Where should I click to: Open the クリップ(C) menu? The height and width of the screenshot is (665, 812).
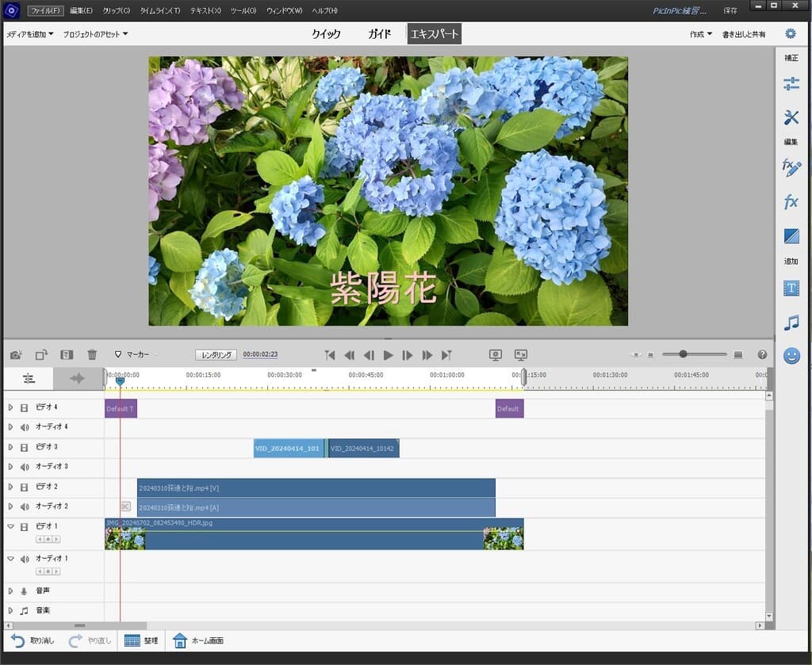click(117, 10)
